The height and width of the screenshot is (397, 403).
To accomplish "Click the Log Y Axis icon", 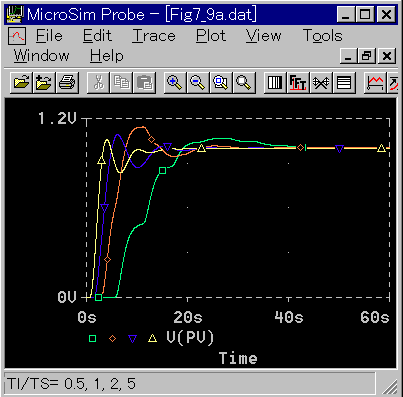I will 344,82.
